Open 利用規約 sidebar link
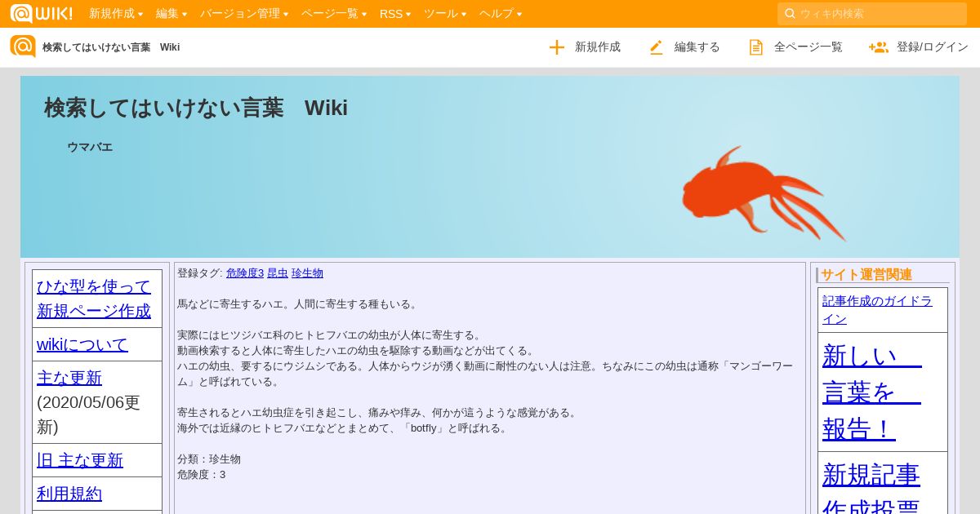 pyautogui.click(x=69, y=494)
